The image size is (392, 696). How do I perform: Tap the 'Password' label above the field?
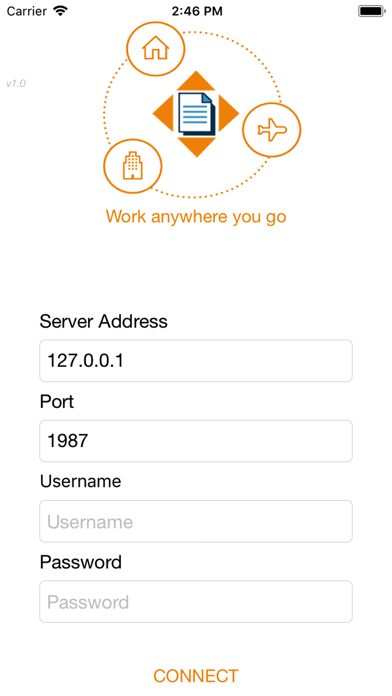(81, 562)
